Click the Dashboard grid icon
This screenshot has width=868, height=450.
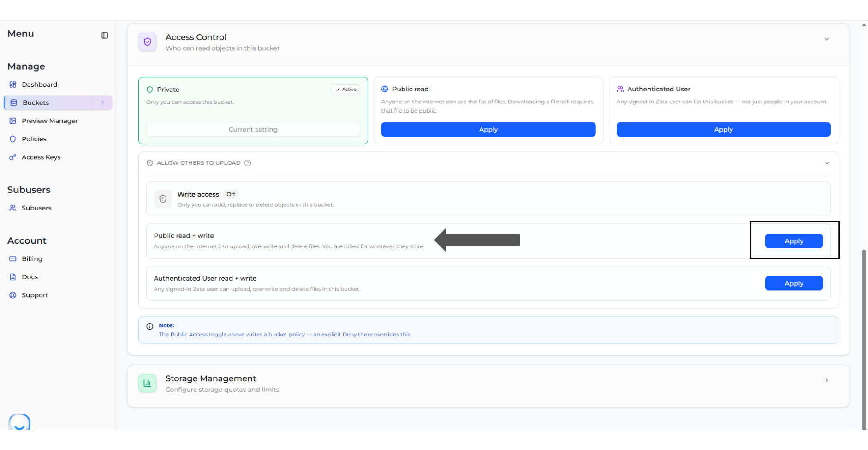click(13, 84)
